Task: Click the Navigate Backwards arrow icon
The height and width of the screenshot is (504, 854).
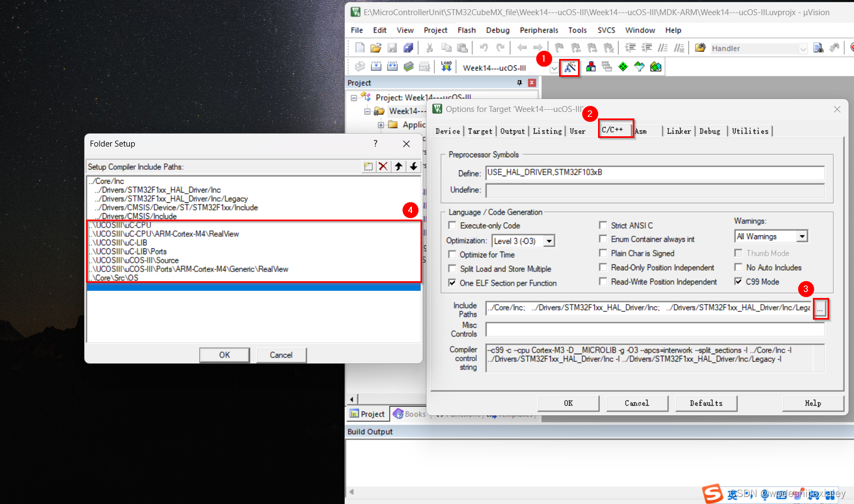Action: [522, 48]
